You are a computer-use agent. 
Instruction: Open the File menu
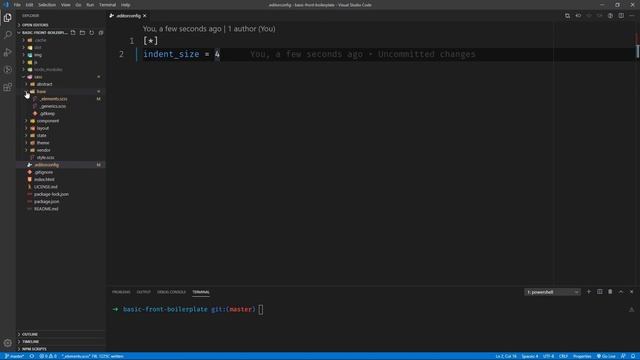tap(17, 5)
